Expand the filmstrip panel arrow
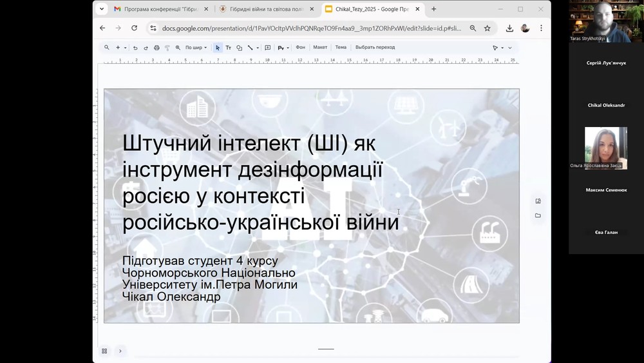The image size is (644, 363). click(120, 351)
